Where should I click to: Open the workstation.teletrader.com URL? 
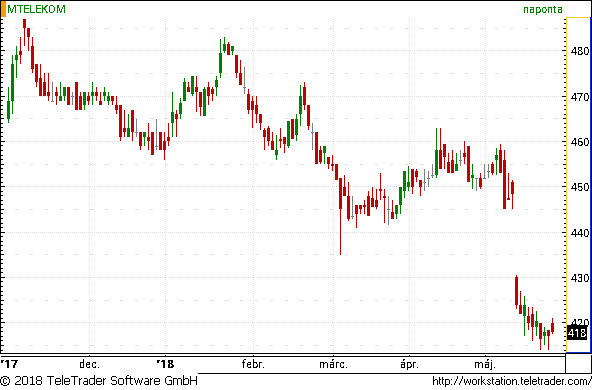click(x=512, y=381)
